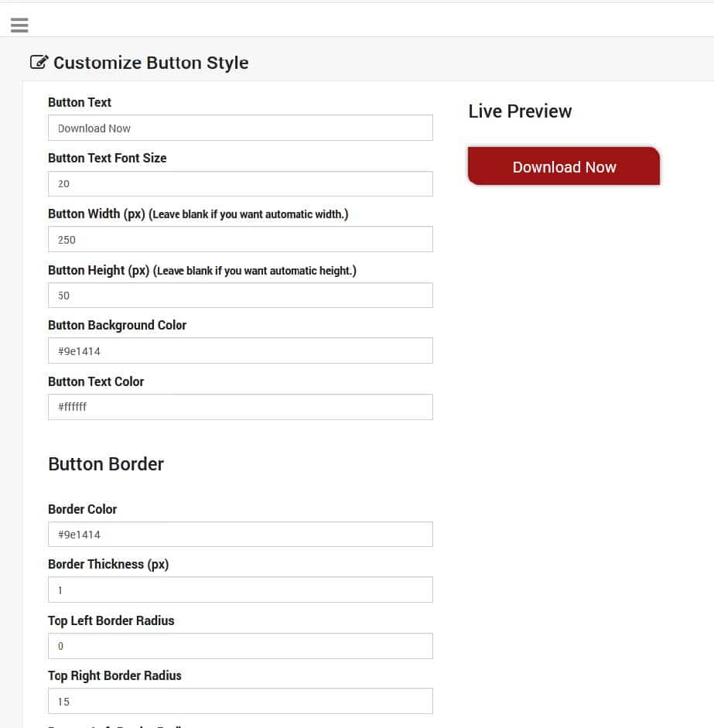Click the Button Text input field
Image resolution: width=714 pixels, height=728 pixels.
pyautogui.click(x=240, y=127)
